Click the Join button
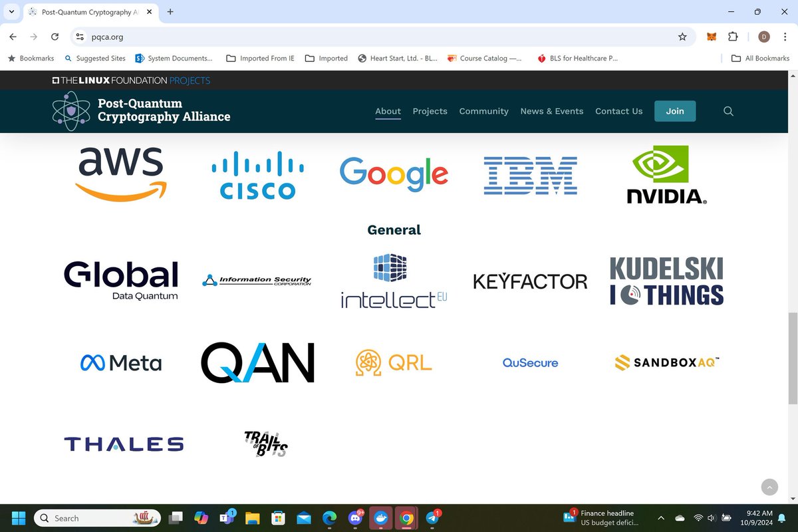Screen dimensions: 798x532 coord(675,111)
